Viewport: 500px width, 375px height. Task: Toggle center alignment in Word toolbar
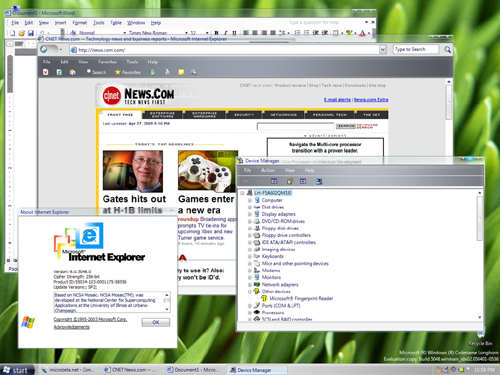coord(255,33)
